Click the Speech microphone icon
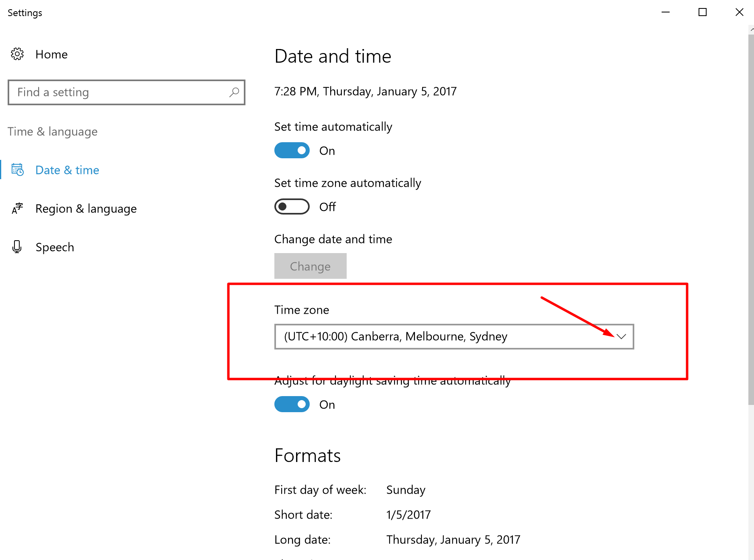Image resolution: width=754 pixels, height=560 pixels. pos(17,247)
